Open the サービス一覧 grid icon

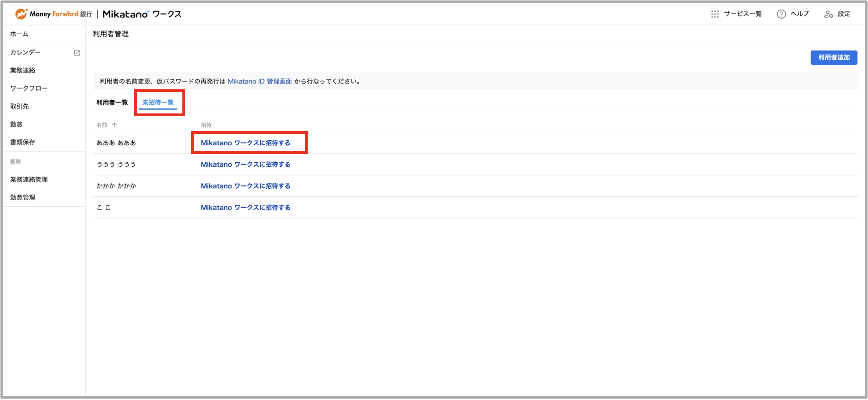point(714,14)
